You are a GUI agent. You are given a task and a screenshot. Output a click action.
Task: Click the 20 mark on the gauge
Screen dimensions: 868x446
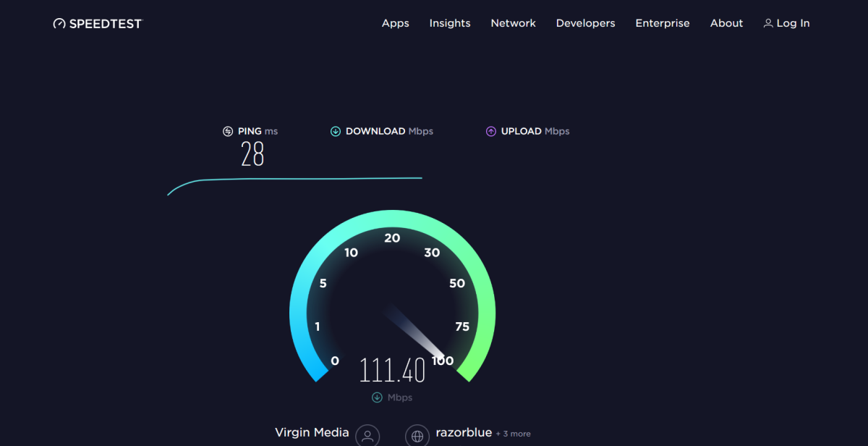point(392,237)
